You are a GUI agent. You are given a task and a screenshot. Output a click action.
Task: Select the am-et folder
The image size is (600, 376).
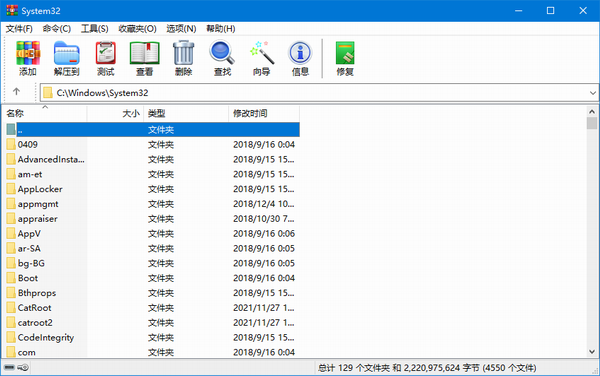[30, 174]
